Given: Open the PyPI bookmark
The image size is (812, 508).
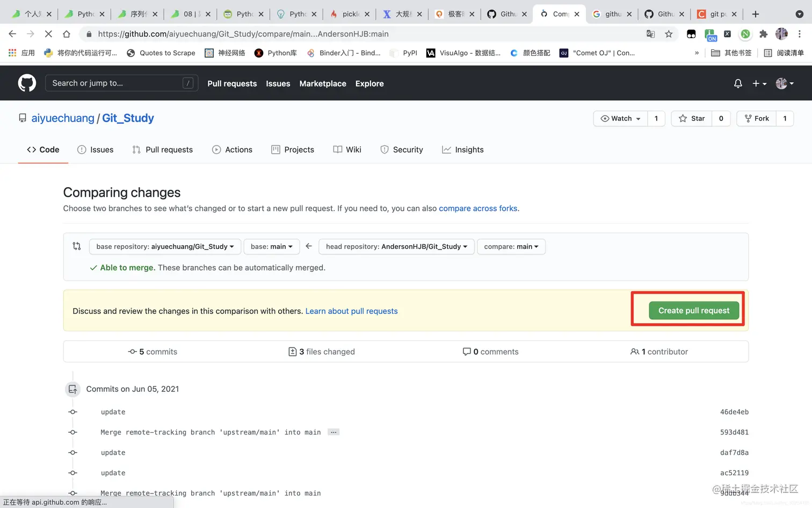Looking at the screenshot, I should pos(404,53).
